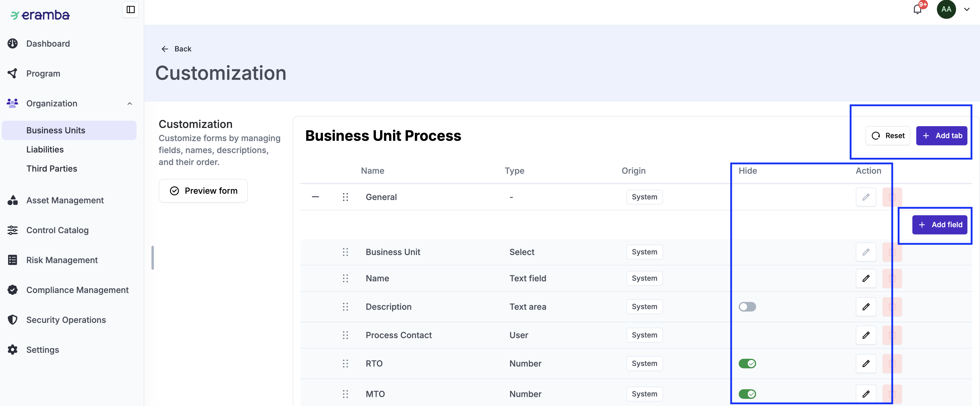This screenshot has width=980, height=406.
Task: Collapse the General tab section
Action: (315, 197)
